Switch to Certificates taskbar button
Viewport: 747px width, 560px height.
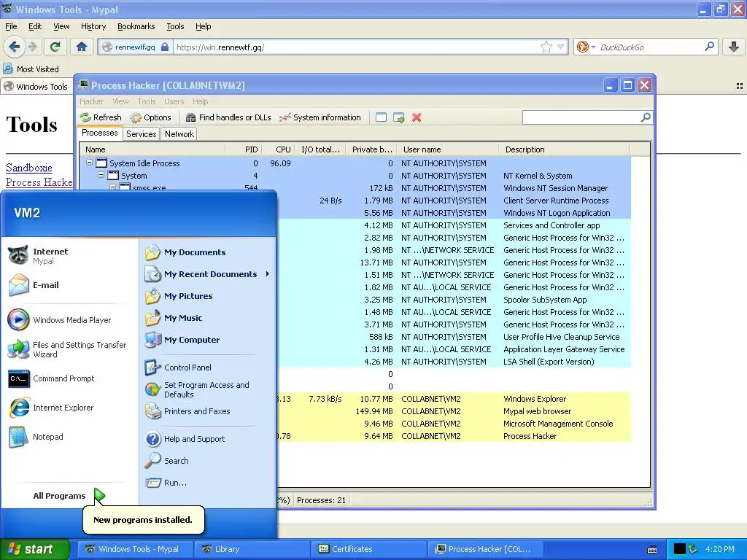click(368, 549)
